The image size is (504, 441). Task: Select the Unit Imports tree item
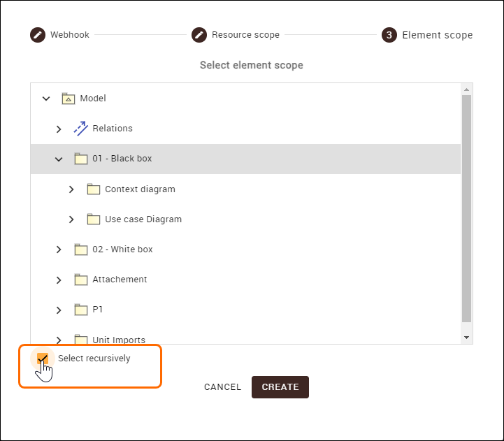(119, 340)
